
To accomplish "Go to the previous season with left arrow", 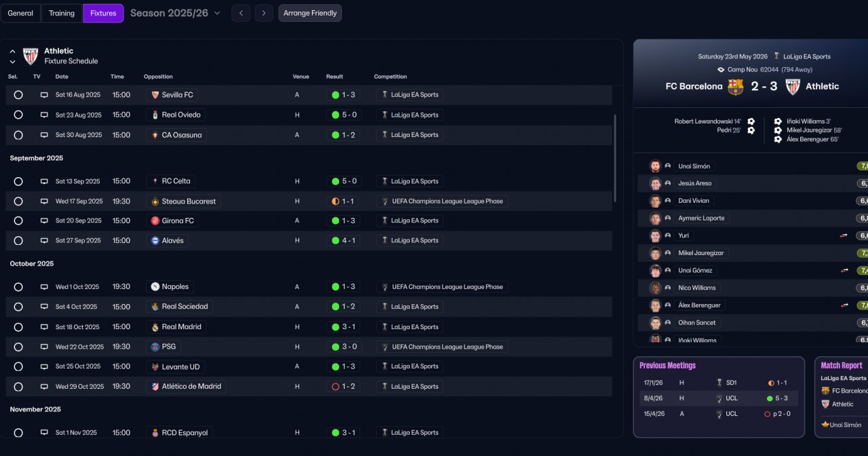I will (241, 13).
